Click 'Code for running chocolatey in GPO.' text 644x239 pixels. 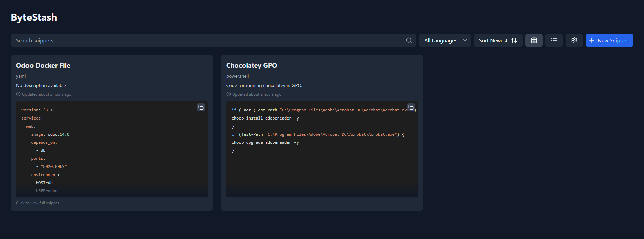pyautogui.click(x=264, y=85)
